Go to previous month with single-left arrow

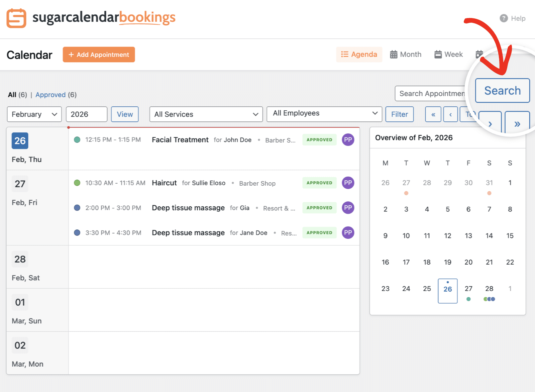pos(450,114)
